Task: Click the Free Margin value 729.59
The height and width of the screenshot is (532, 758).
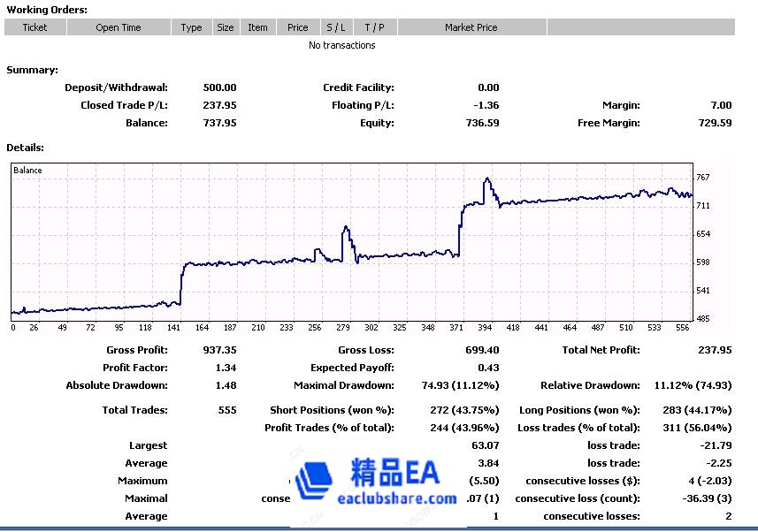Action: coord(715,123)
